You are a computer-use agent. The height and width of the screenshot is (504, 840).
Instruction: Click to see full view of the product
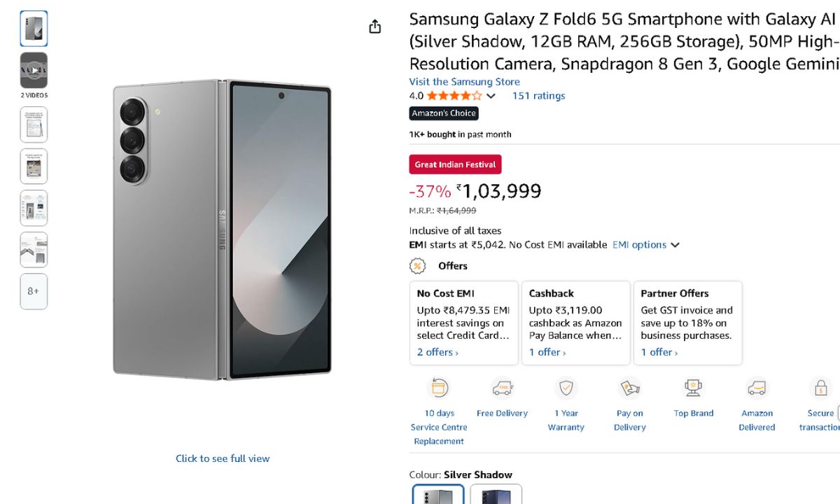(223, 458)
